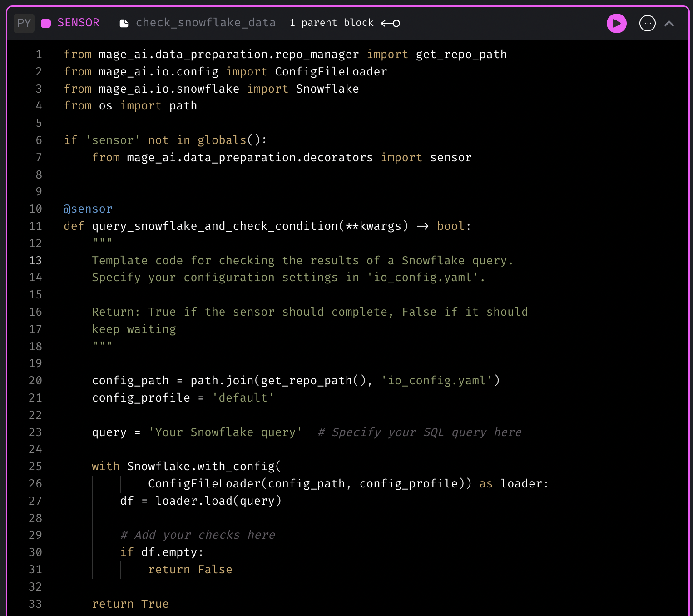This screenshot has width=693, height=616.
Task: Click the check_snowflake_data block name
Action: [x=206, y=23]
